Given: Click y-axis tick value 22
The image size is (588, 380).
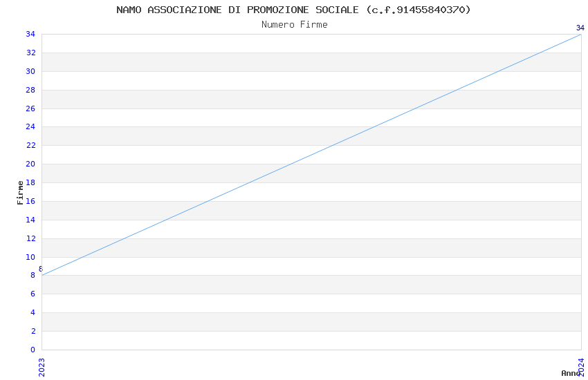Looking at the screenshot, I should pyautogui.click(x=30, y=145).
